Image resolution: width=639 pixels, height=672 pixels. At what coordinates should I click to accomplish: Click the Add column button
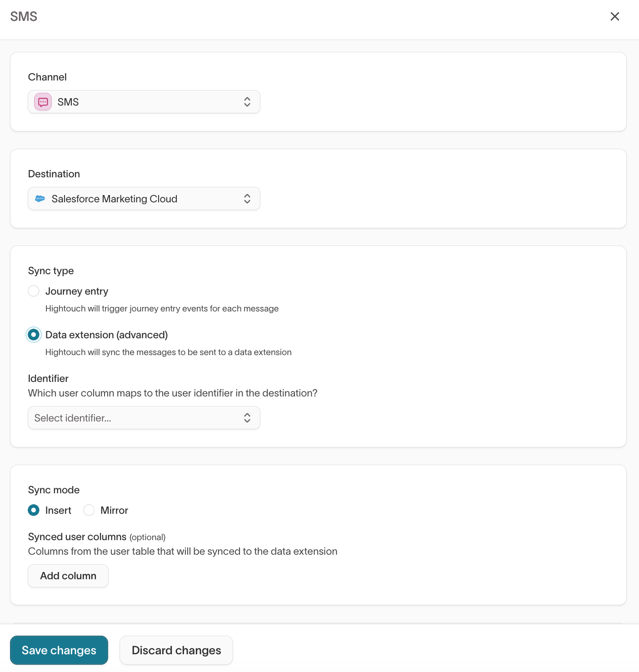click(x=68, y=576)
